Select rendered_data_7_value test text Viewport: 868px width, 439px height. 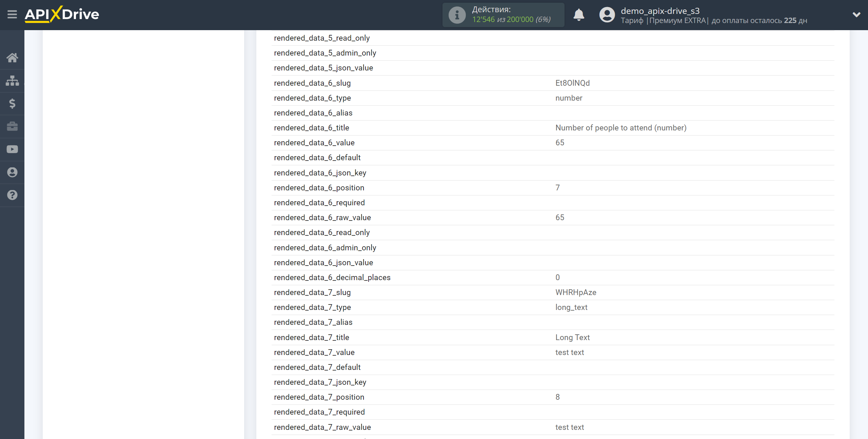(x=570, y=352)
